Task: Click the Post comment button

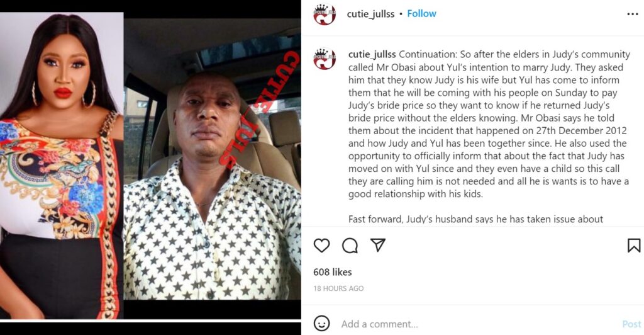Action: tap(631, 324)
